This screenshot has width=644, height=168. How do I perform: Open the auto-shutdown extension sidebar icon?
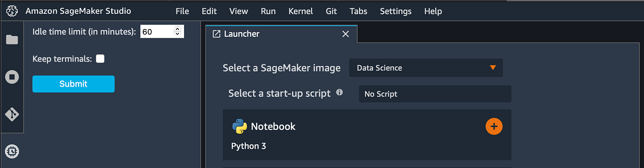click(x=12, y=151)
